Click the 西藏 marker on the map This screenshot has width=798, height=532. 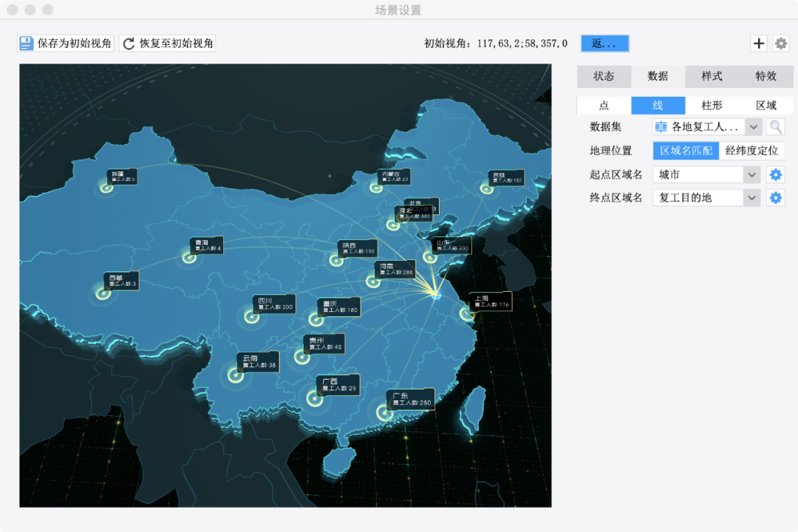point(103,293)
